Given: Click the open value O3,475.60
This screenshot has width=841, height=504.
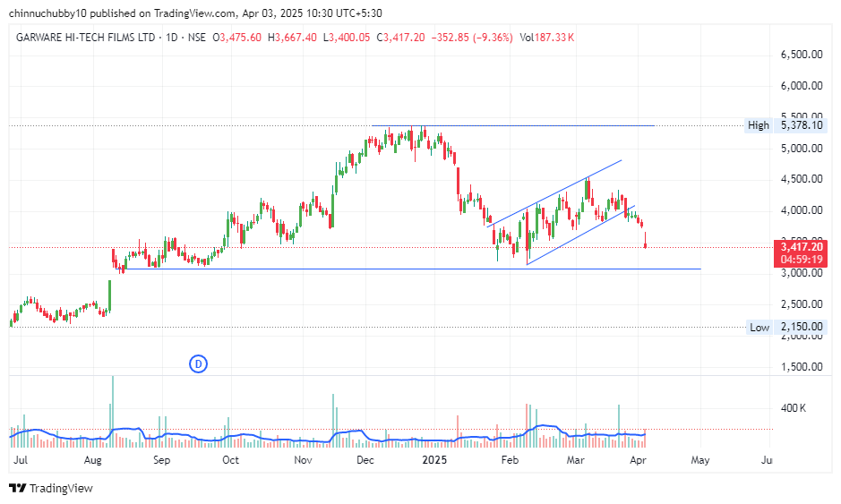Looking at the screenshot, I should (237, 38).
